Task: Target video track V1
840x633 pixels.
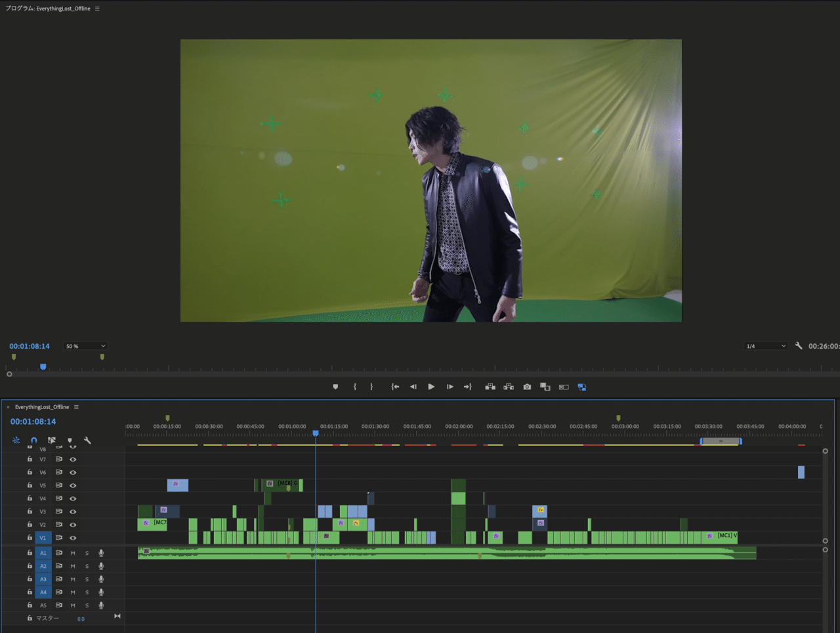Action: pyautogui.click(x=43, y=538)
